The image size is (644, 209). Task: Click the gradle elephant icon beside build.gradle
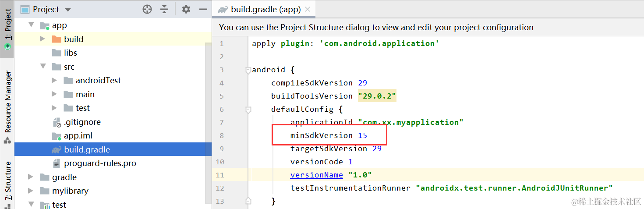pos(57,150)
